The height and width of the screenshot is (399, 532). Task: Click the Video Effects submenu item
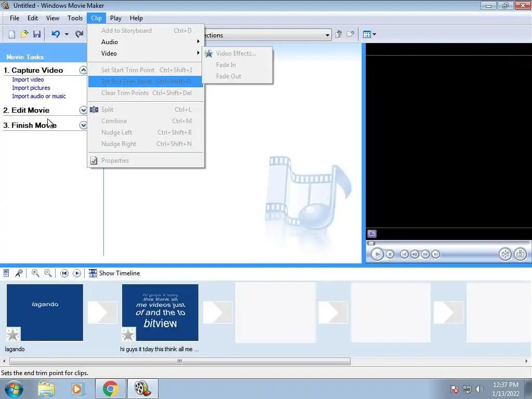pos(237,54)
